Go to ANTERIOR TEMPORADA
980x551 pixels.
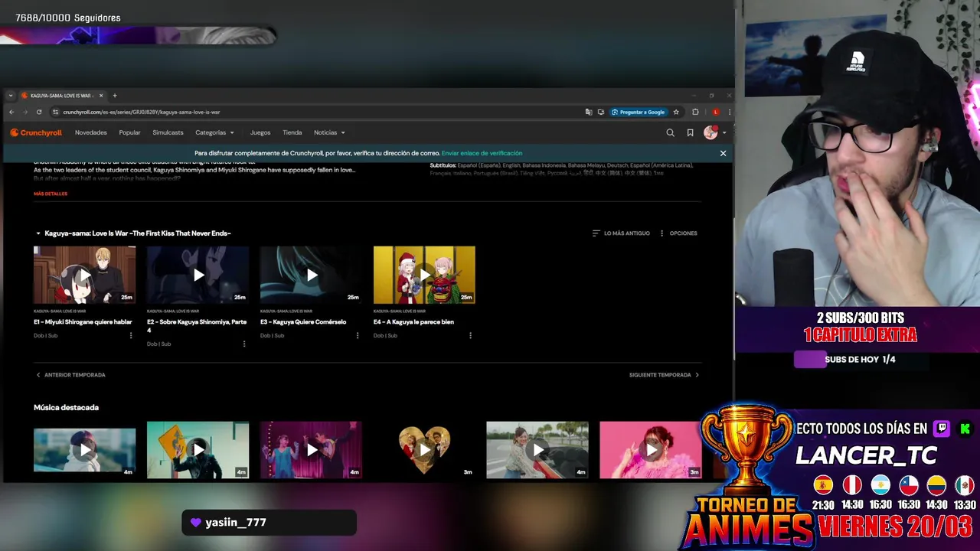coord(70,375)
